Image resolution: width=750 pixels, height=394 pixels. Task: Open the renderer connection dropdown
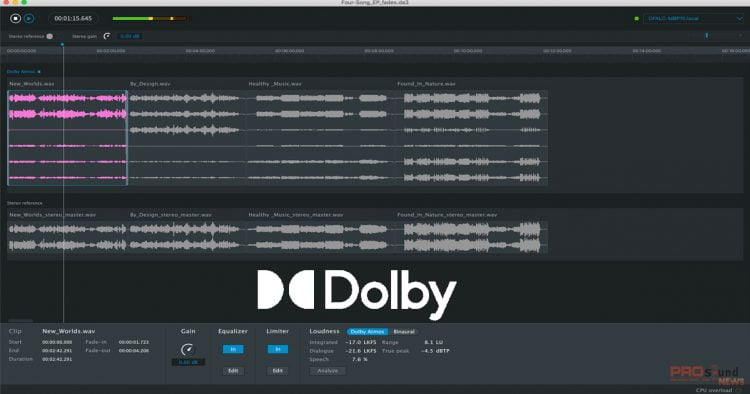coord(693,19)
